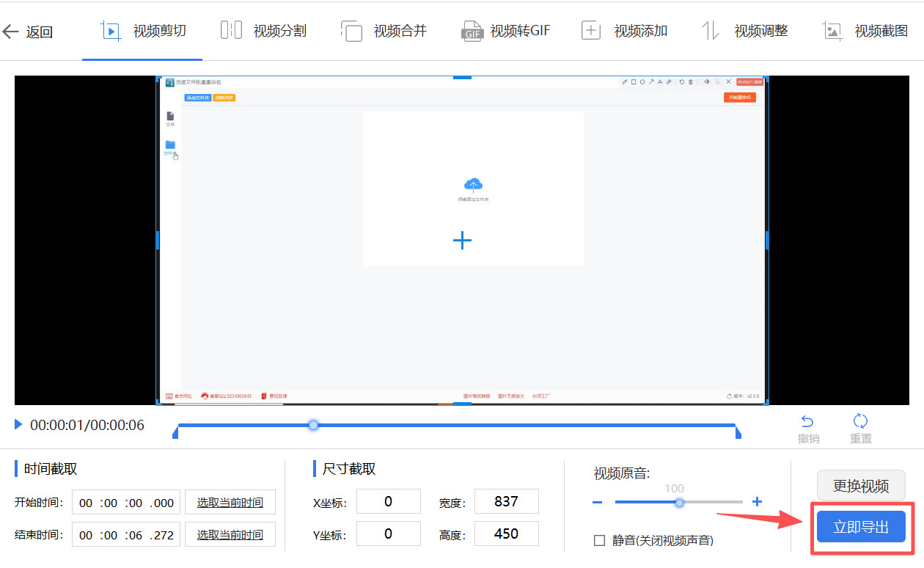This screenshot has height=568, width=924.
Task: Click the 更换视频 replace video button
Action: pos(861,486)
